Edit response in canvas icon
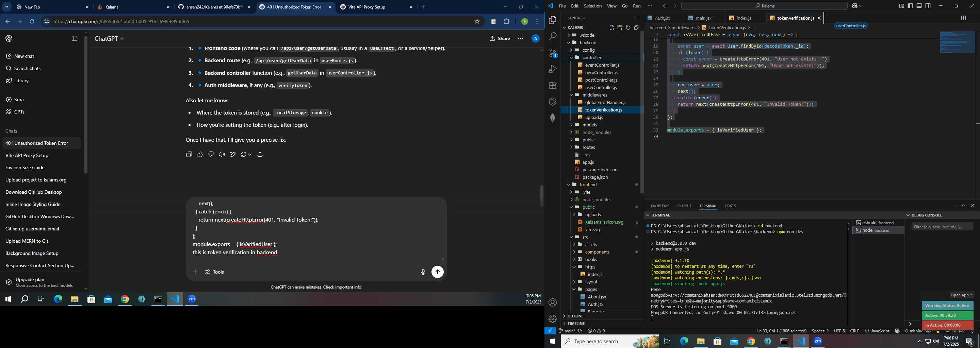The height and width of the screenshot is (348, 980). tap(233, 154)
